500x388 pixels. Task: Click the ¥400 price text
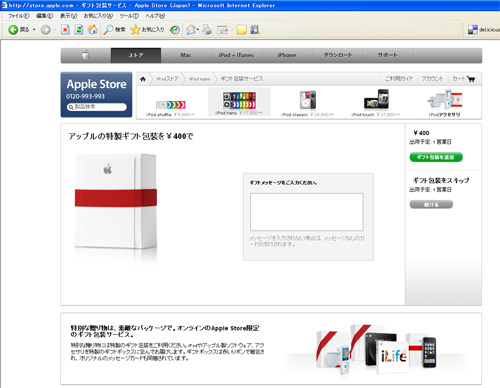(421, 133)
